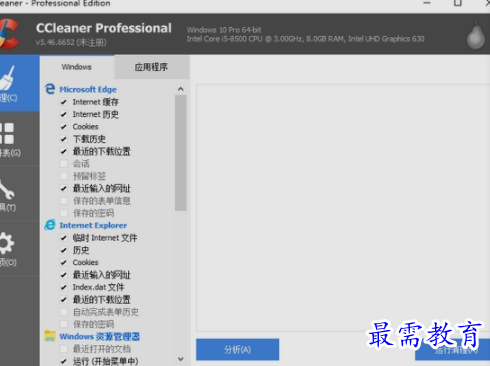Uncheck Edge Internet 缓存 checkbox
The image size is (490, 366).
[x=64, y=102]
